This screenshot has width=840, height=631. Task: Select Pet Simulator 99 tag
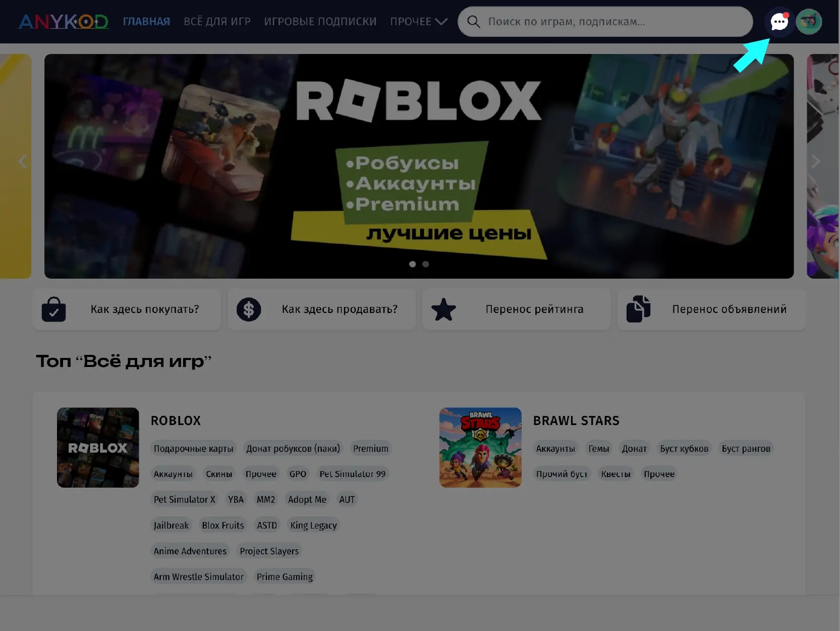pyautogui.click(x=353, y=474)
